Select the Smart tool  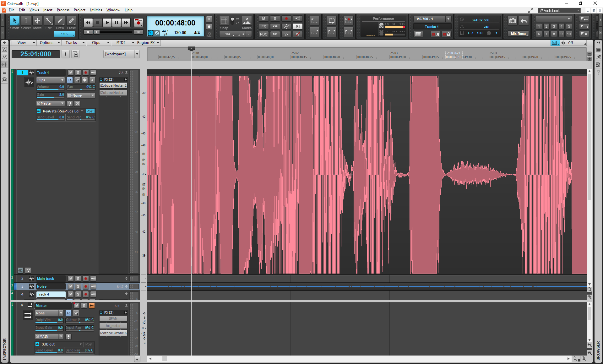point(14,21)
